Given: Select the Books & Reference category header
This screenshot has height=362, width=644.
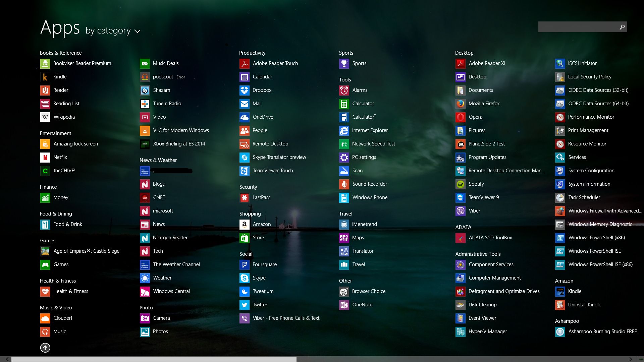Looking at the screenshot, I should click(x=61, y=53).
